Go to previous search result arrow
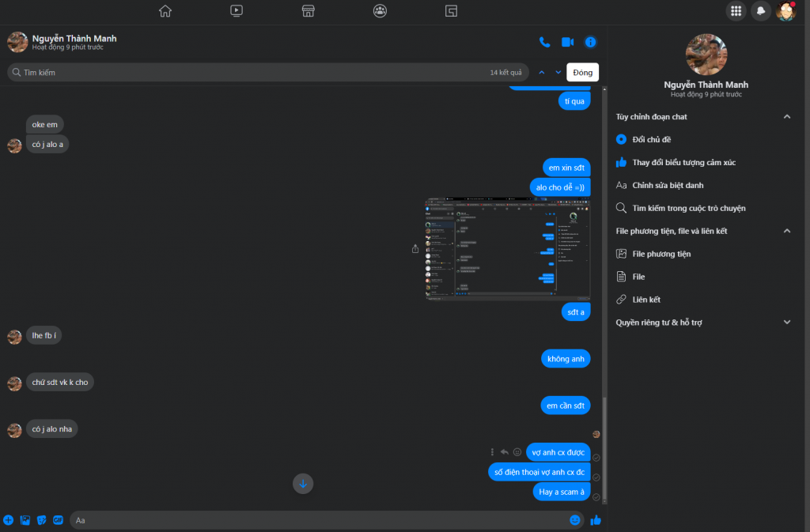Screen dimensions: 810x532 [542, 73]
